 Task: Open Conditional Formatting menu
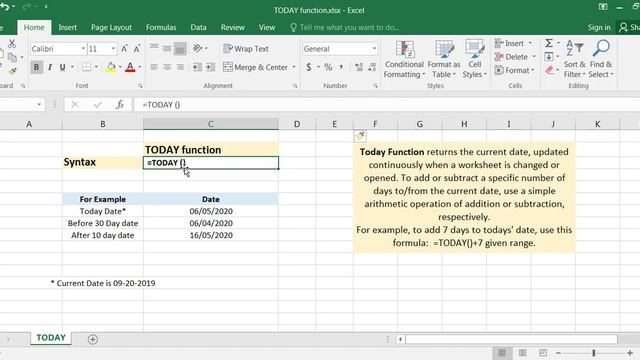[x=404, y=59]
